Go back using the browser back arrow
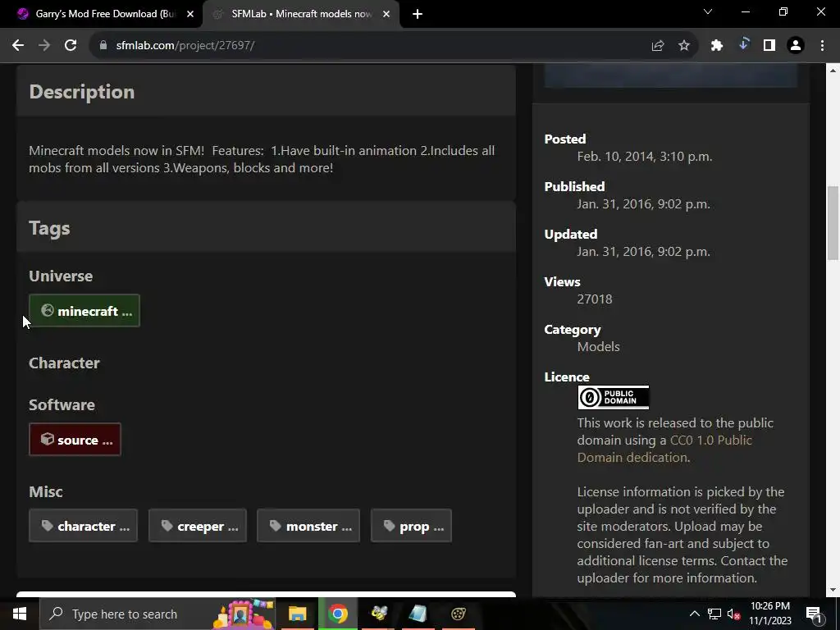 pyautogui.click(x=18, y=46)
